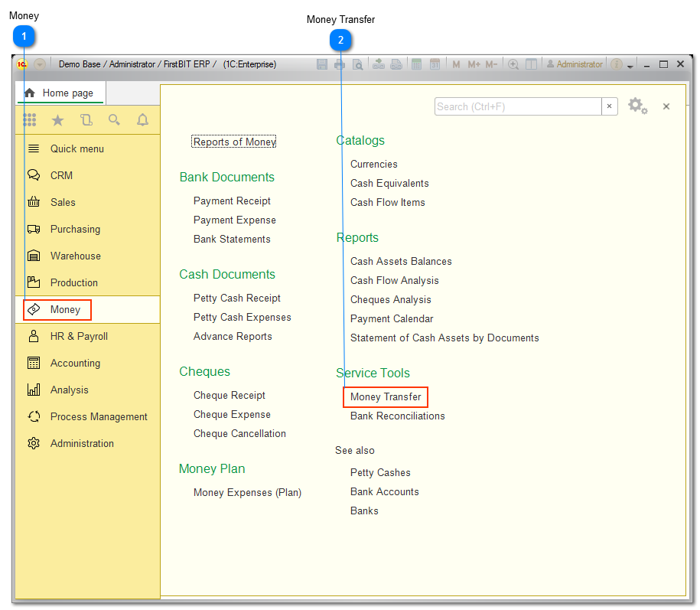Select the Save toolbar icon
The image size is (700, 610).
click(322, 64)
